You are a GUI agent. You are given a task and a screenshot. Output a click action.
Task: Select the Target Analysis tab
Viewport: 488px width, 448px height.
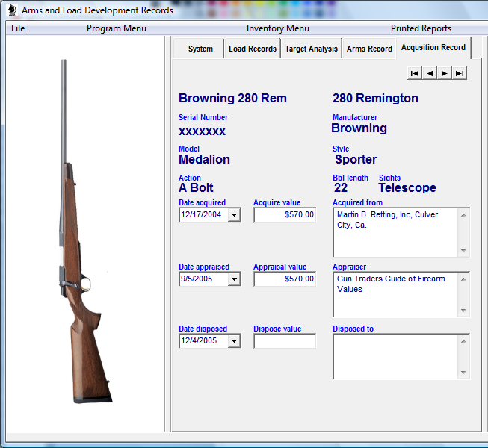312,49
